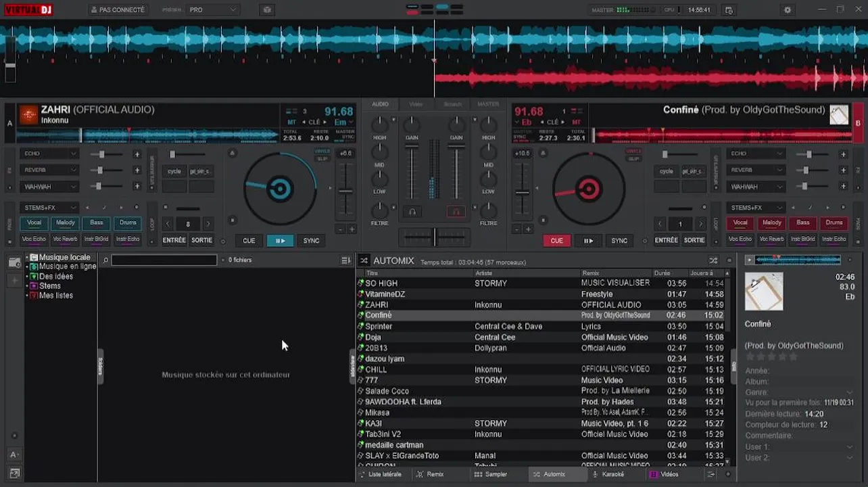This screenshot has height=487, width=868.
Task: Click the sidebar options icon beside Vidéos tab
Action: click(710, 474)
